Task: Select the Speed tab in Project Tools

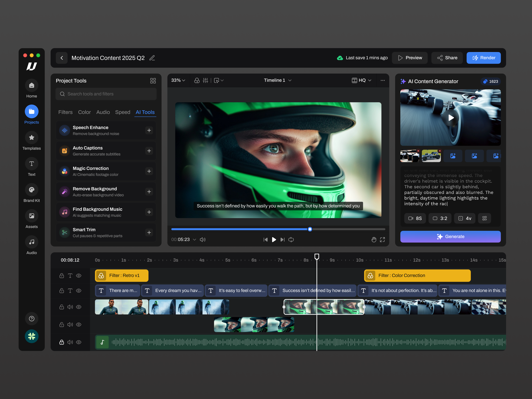Action: click(123, 112)
